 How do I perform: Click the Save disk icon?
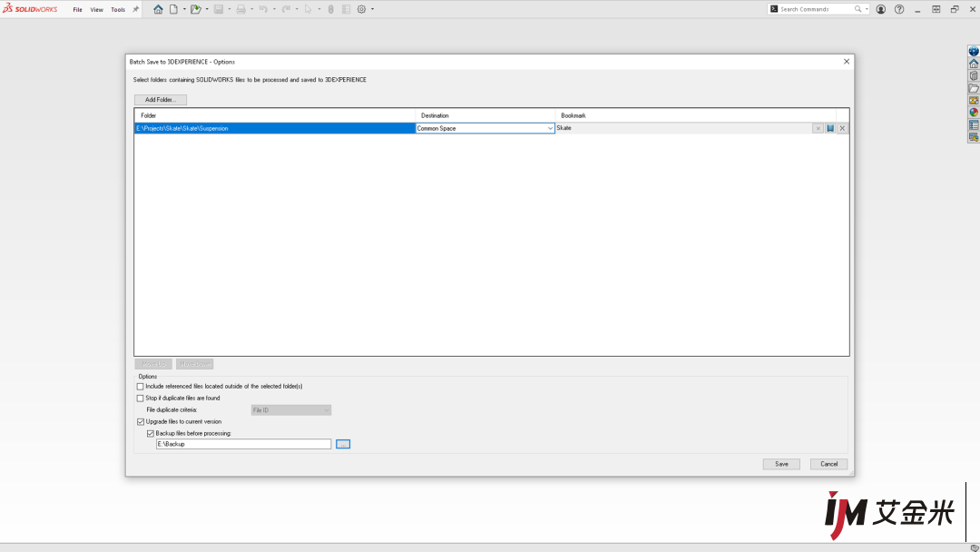coord(219,9)
